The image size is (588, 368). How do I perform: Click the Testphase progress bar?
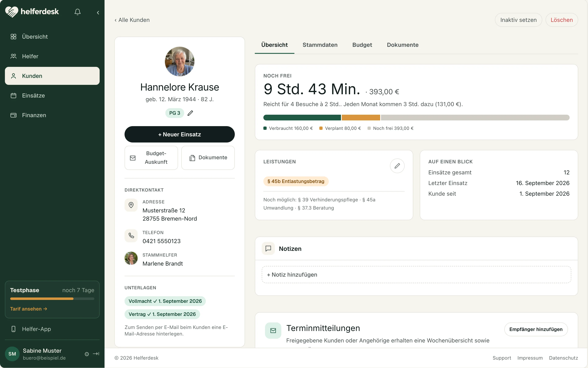52,299
